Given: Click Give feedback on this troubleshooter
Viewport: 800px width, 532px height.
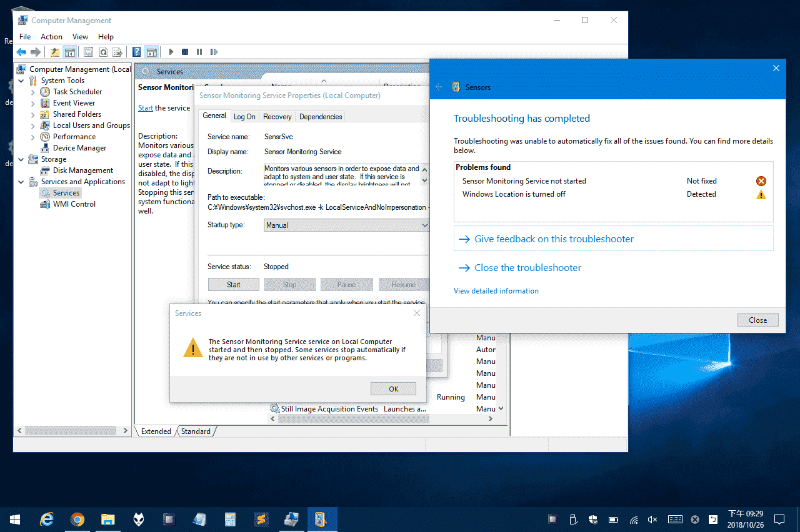Looking at the screenshot, I should coord(614,239).
